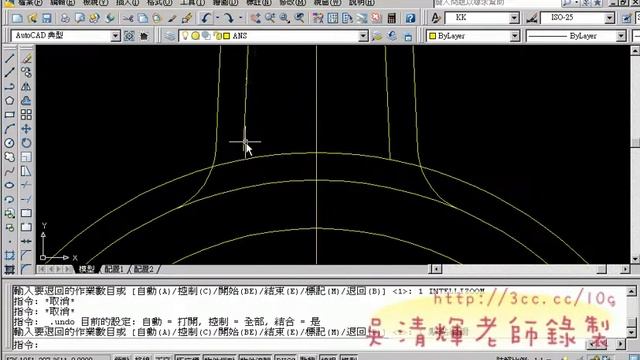The height and width of the screenshot is (360, 640).
Task: Expand the ISO-25 dimension style dropdown
Action: [x=609, y=18]
